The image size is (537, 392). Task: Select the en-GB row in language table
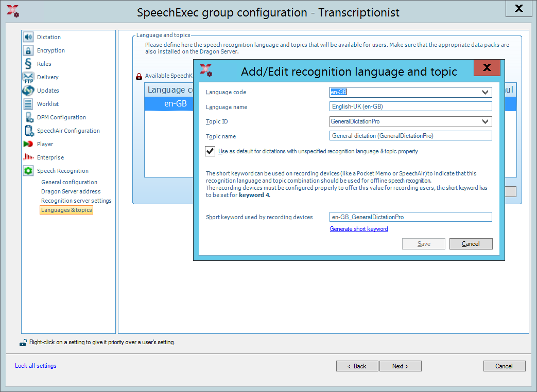click(x=169, y=103)
